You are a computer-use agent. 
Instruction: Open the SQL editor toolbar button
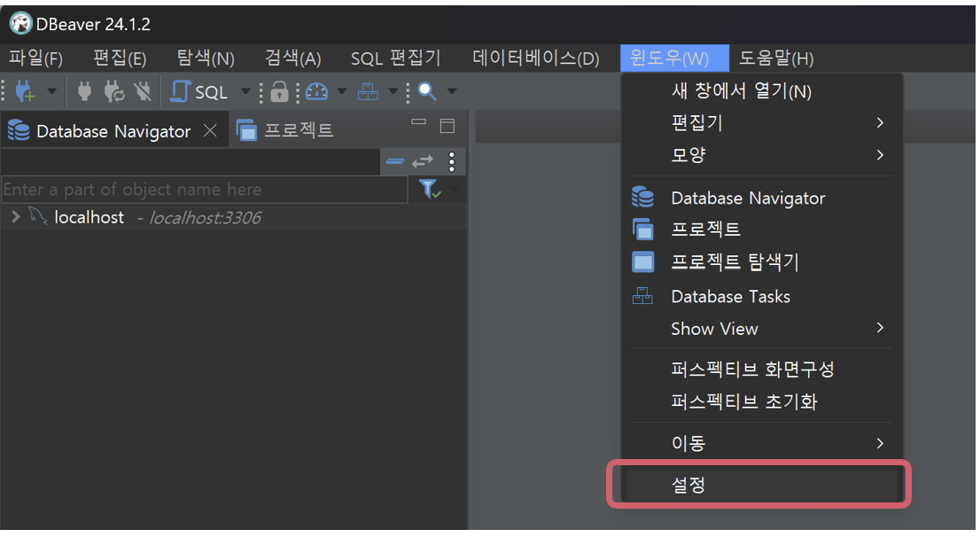click(199, 92)
